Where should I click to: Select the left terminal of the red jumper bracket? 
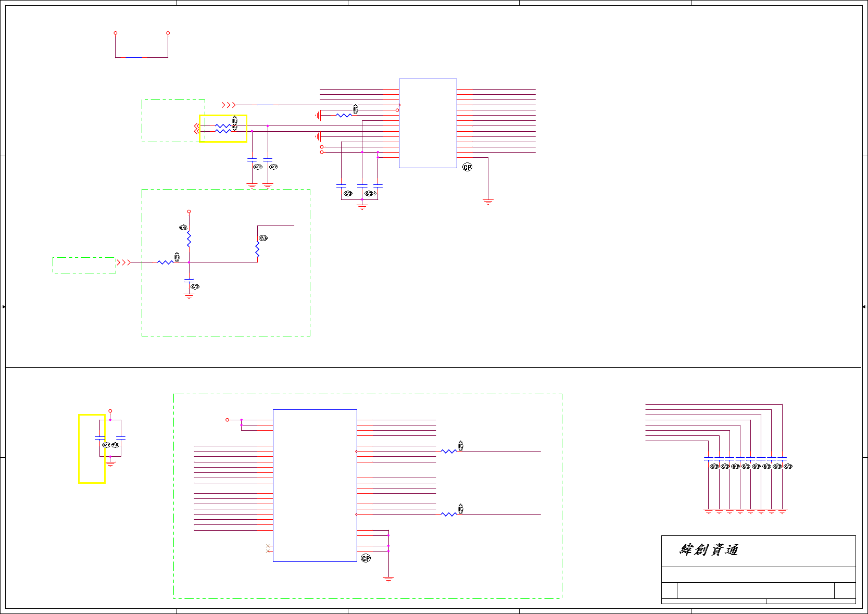(x=116, y=33)
